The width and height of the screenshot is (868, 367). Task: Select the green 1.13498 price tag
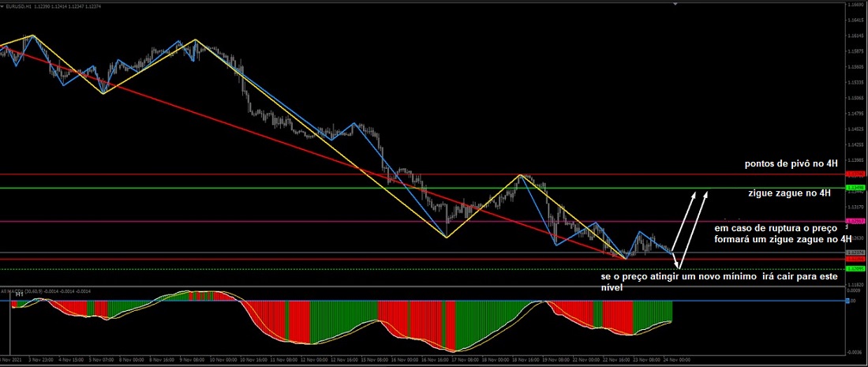tap(855, 188)
